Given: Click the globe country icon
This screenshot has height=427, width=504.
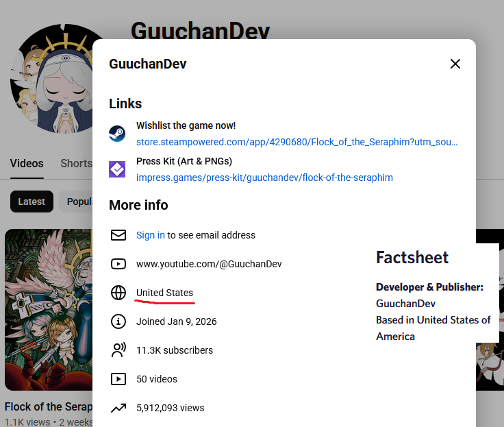Looking at the screenshot, I should point(118,293).
